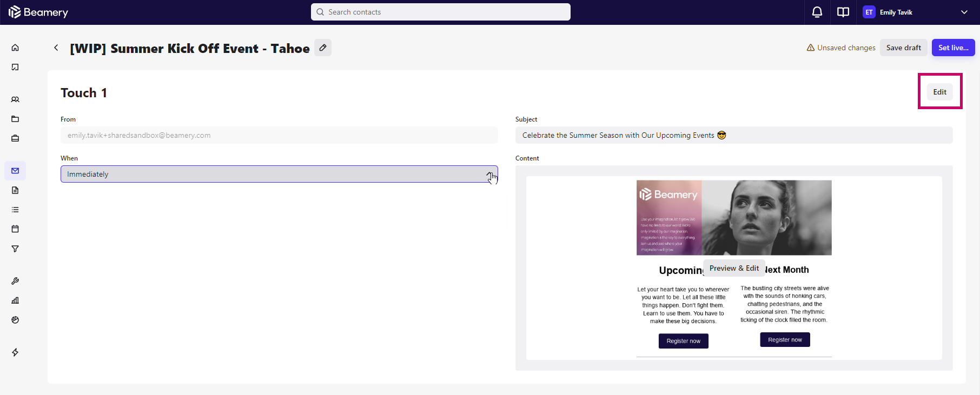Click the Search contacts field
The width and height of the screenshot is (980, 395).
pyautogui.click(x=440, y=12)
